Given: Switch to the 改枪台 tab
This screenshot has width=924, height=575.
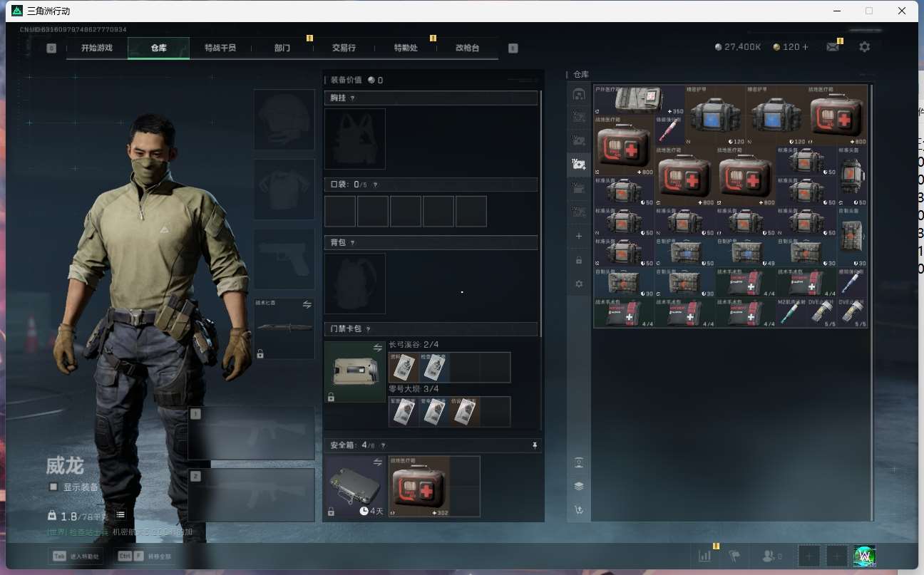Looking at the screenshot, I should (x=467, y=48).
